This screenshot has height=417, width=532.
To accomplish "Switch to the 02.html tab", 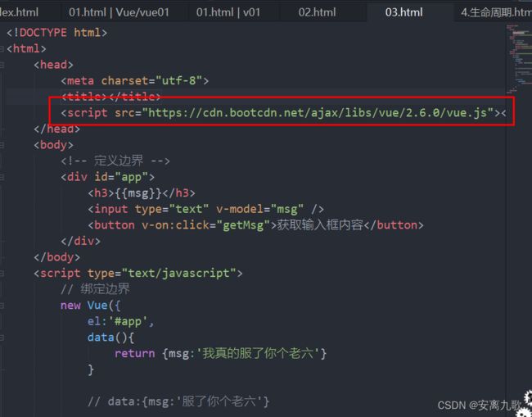I will pos(317,12).
